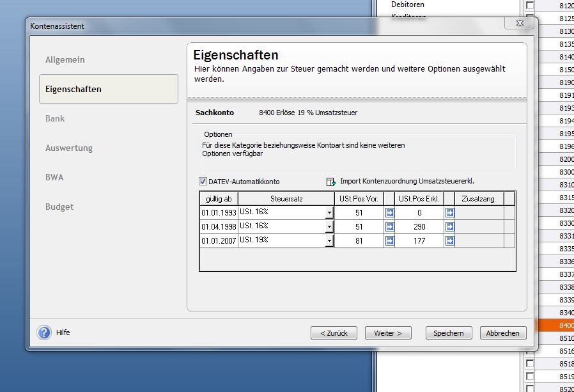This screenshot has width=574, height=392.
Task: Click the gültig ab column header
Action: [x=219, y=199]
